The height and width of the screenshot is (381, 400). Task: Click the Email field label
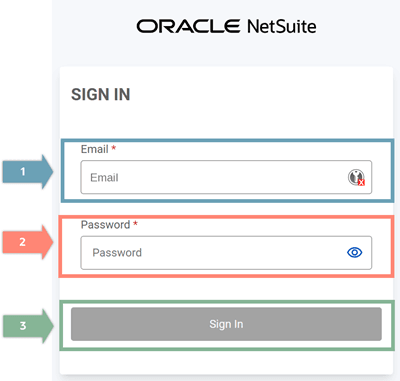[95, 149]
